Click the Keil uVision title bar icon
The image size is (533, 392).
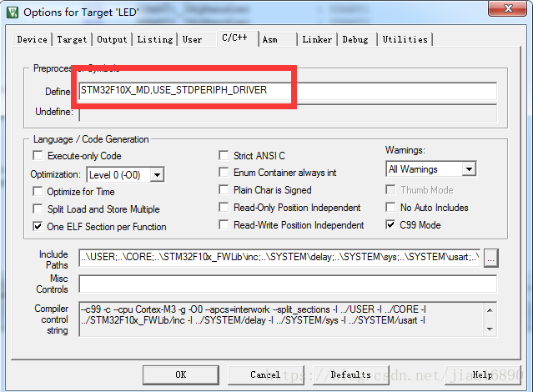(13, 13)
